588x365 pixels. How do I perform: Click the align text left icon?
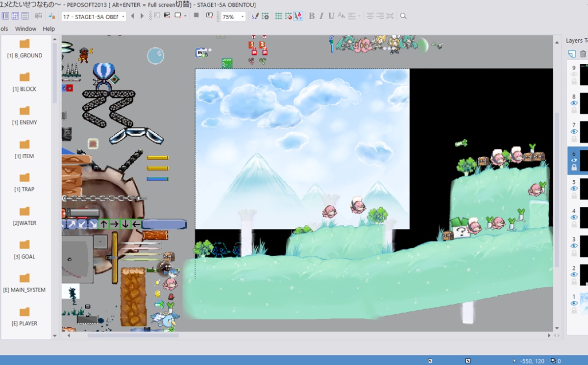351,16
